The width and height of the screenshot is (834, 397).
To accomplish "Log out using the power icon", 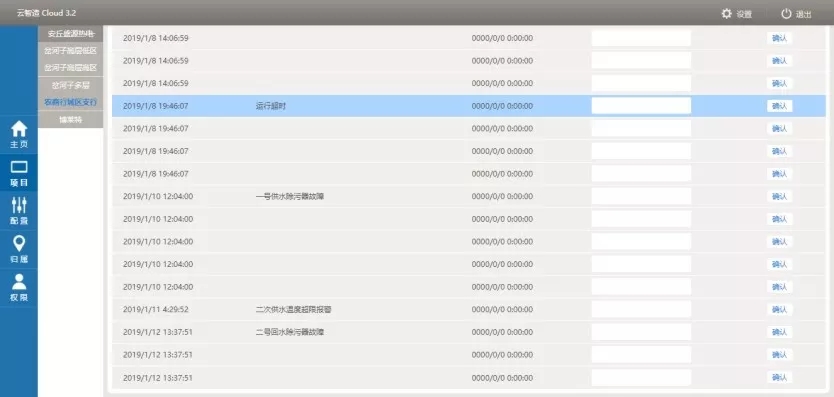I will [x=787, y=14].
